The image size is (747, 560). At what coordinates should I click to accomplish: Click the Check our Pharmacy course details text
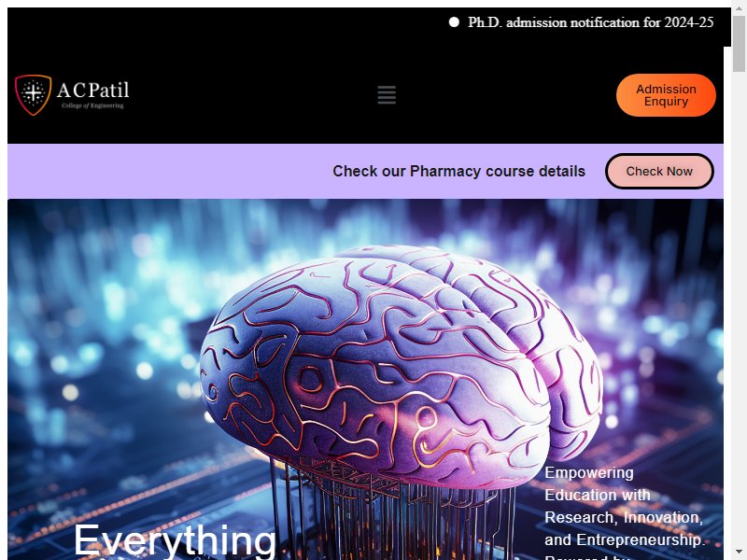pyautogui.click(x=458, y=171)
